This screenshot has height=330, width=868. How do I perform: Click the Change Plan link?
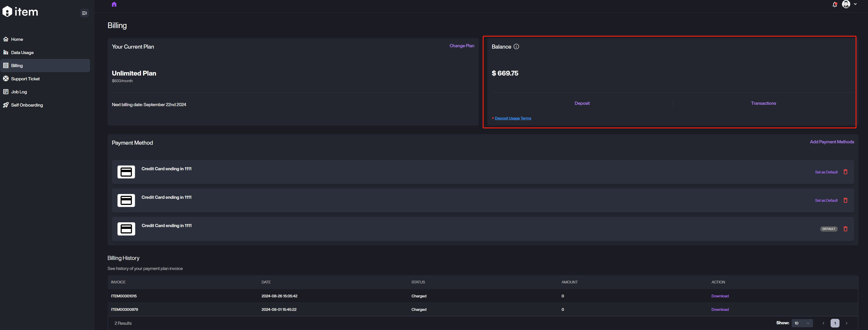pyautogui.click(x=462, y=46)
